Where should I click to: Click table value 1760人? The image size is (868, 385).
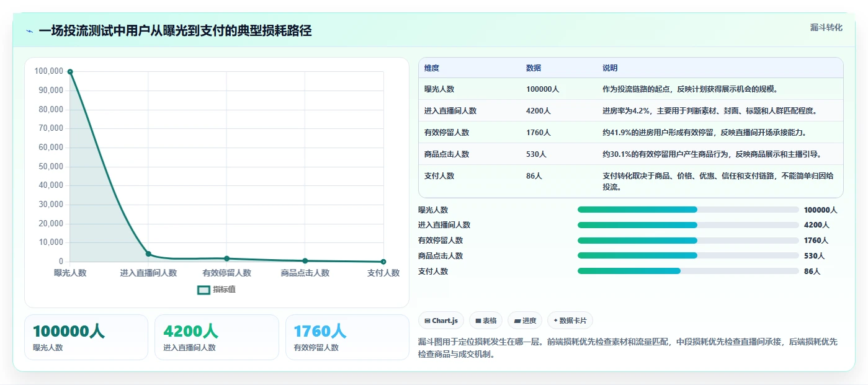pyautogui.click(x=539, y=133)
